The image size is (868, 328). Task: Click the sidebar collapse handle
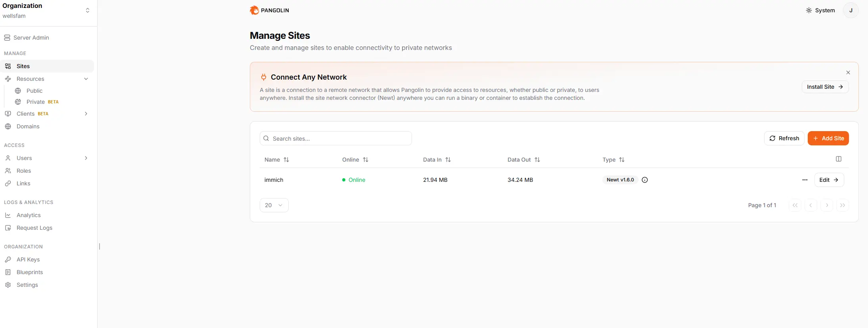99,246
